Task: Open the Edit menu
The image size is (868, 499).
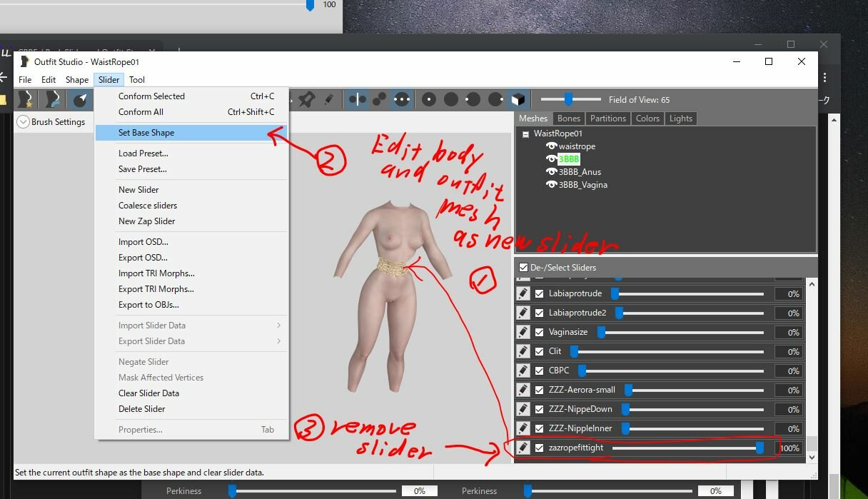Action: [x=49, y=80]
